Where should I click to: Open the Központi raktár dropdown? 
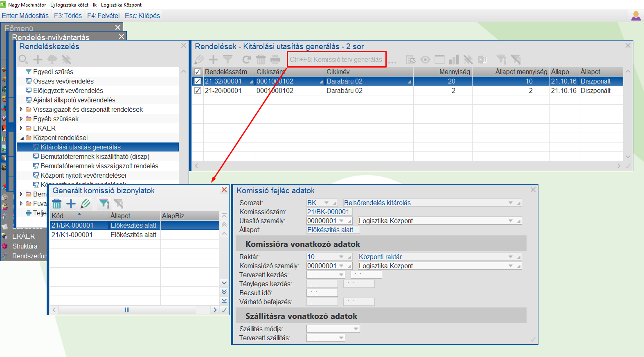pyautogui.click(x=511, y=257)
